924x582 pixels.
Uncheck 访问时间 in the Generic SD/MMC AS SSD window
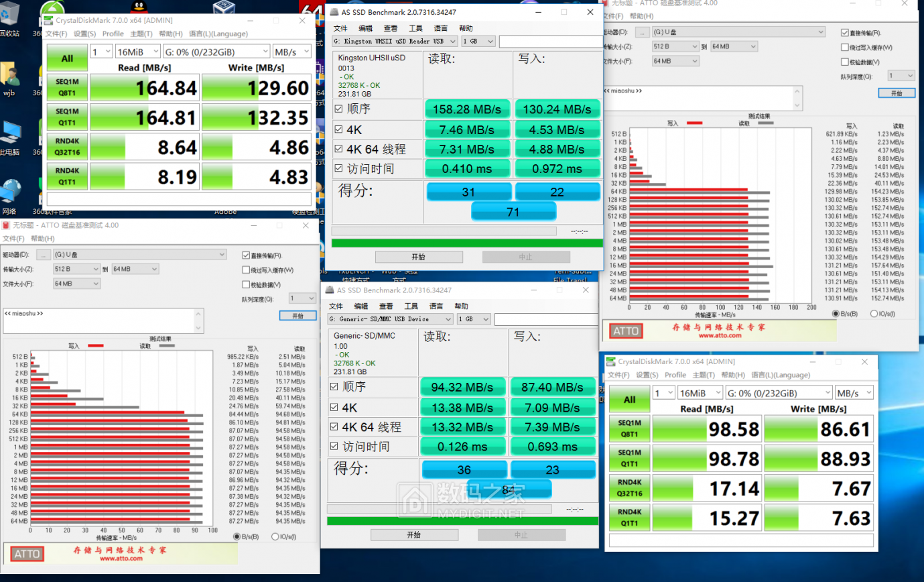334,447
